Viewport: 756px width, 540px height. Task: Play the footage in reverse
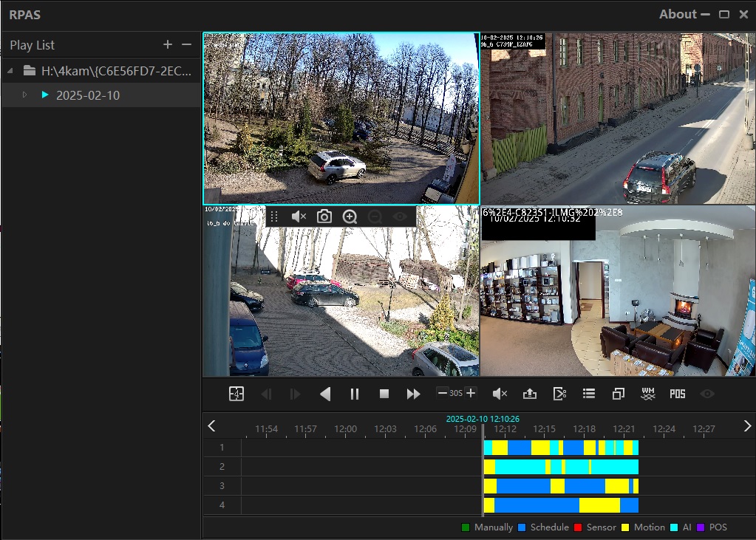coord(325,394)
